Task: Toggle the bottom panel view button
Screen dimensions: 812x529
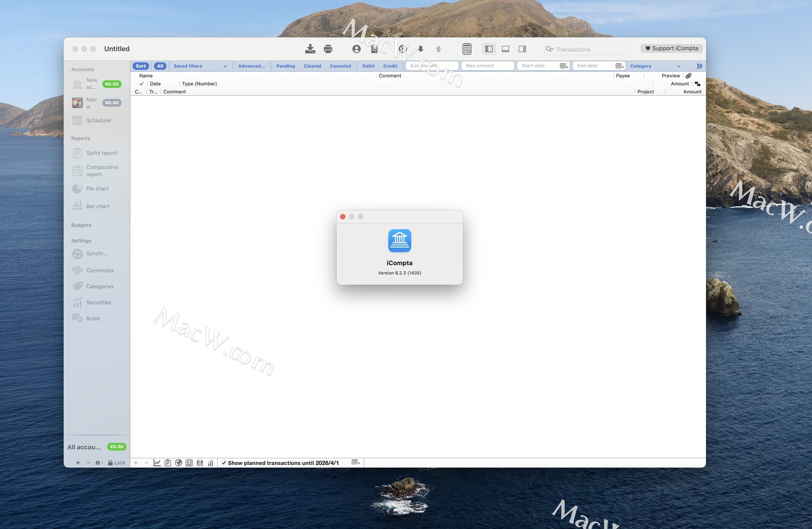Action: (505, 49)
